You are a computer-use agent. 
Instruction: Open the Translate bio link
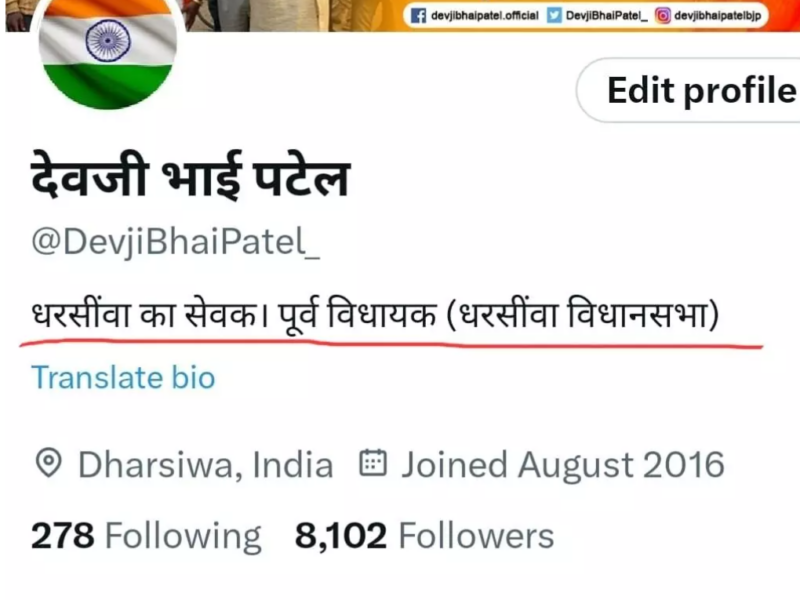pos(123,378)
